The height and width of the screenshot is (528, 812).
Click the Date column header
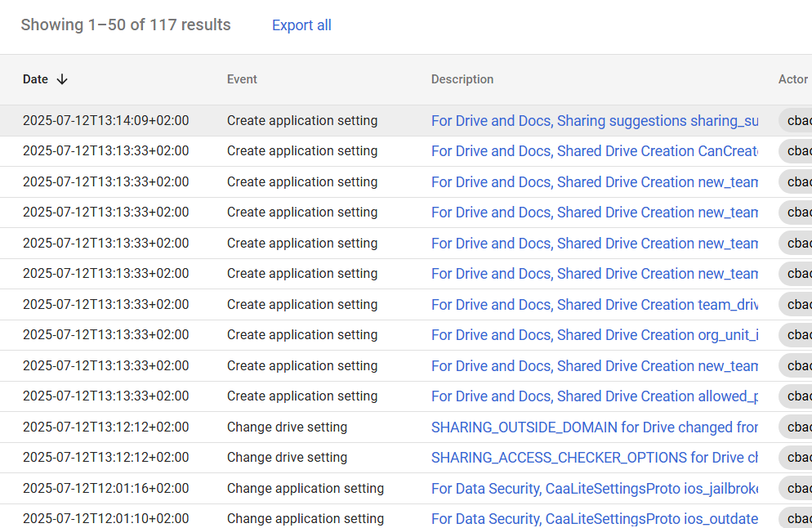pyautogui.click(x=36, y=78)
